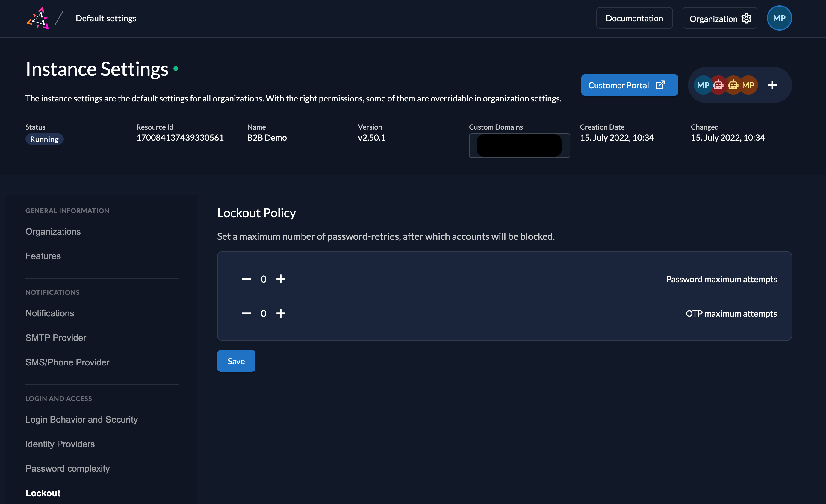Viewport: 826px width, 504px height.
Task: Open the Documentation link
Action: [634, 19]
